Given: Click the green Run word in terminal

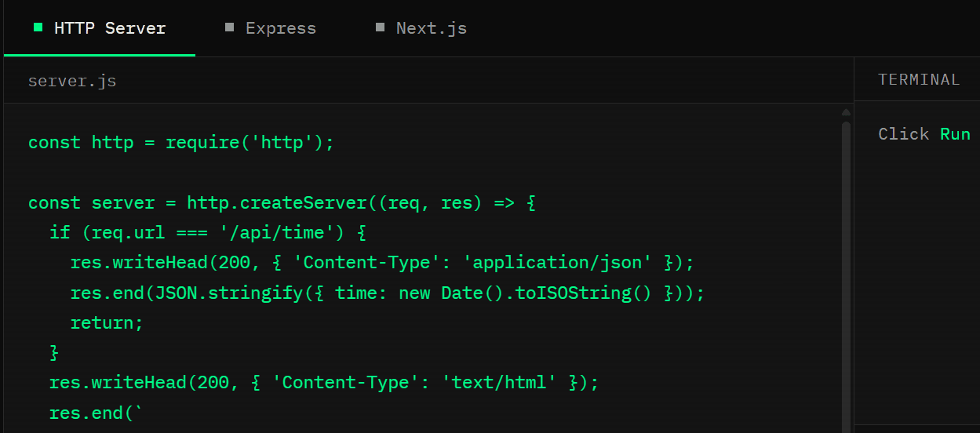Looking at the screenshot, I should pyautogui.click(x=955, y=133).
